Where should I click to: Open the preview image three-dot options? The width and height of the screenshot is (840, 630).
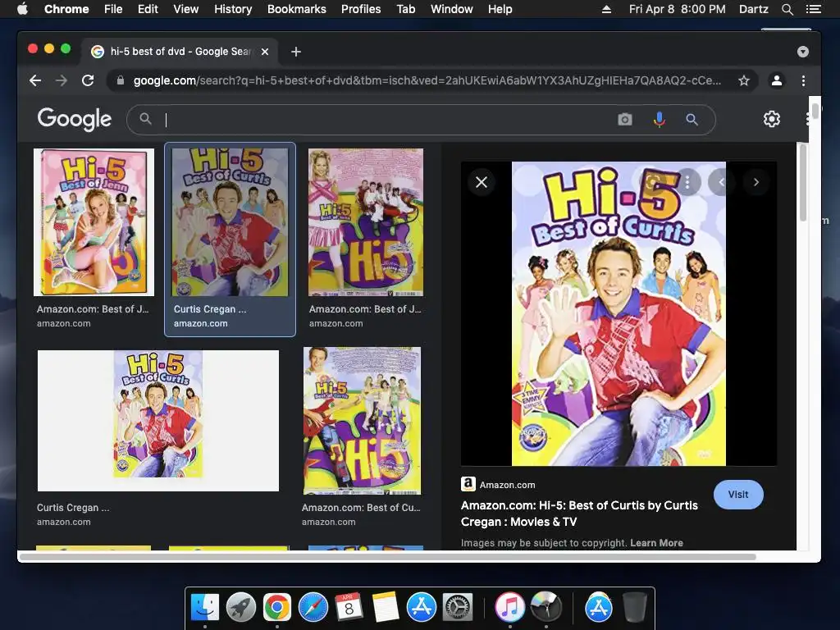pos(687,182)
